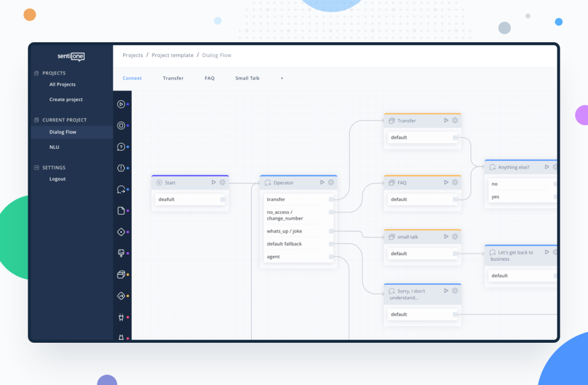The width and height of the screenshot is (588, 385).
Task: Select the stop node tool in palette
Action: click(121, 125)
